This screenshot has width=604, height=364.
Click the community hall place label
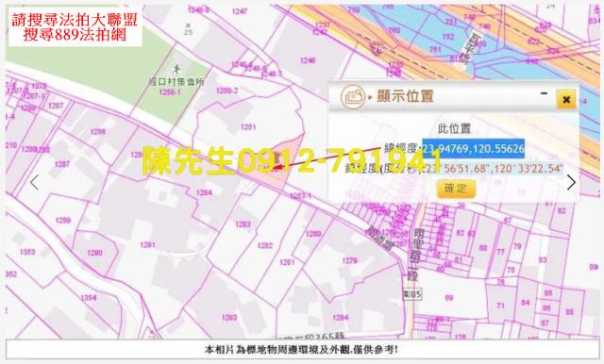click(x=176, y=82)
